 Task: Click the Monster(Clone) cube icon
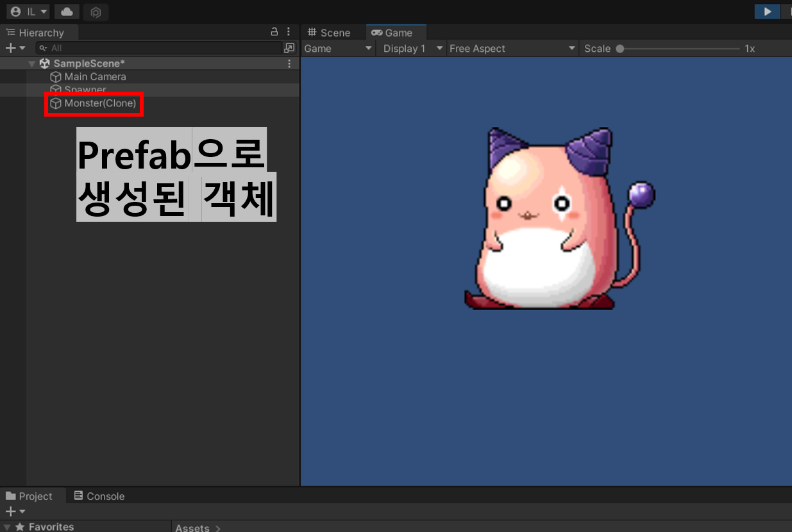coord(56,103)
